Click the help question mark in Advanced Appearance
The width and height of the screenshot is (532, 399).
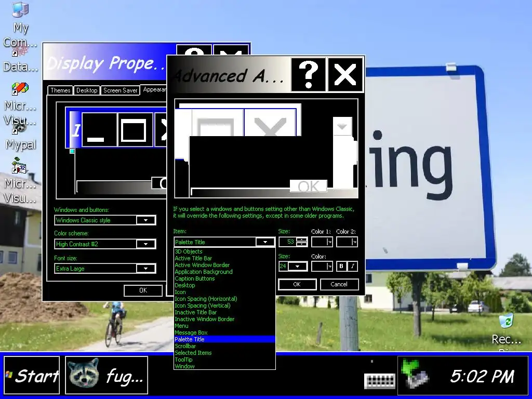pos(308,74)
